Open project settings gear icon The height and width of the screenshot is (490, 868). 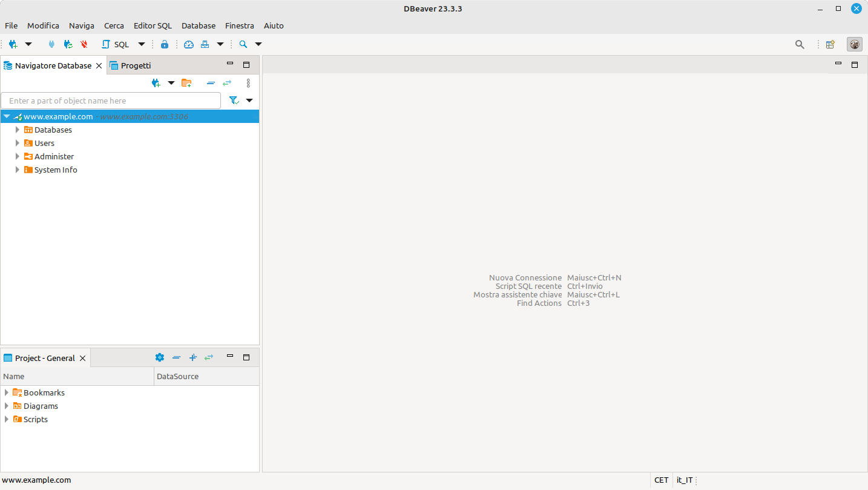160,357
